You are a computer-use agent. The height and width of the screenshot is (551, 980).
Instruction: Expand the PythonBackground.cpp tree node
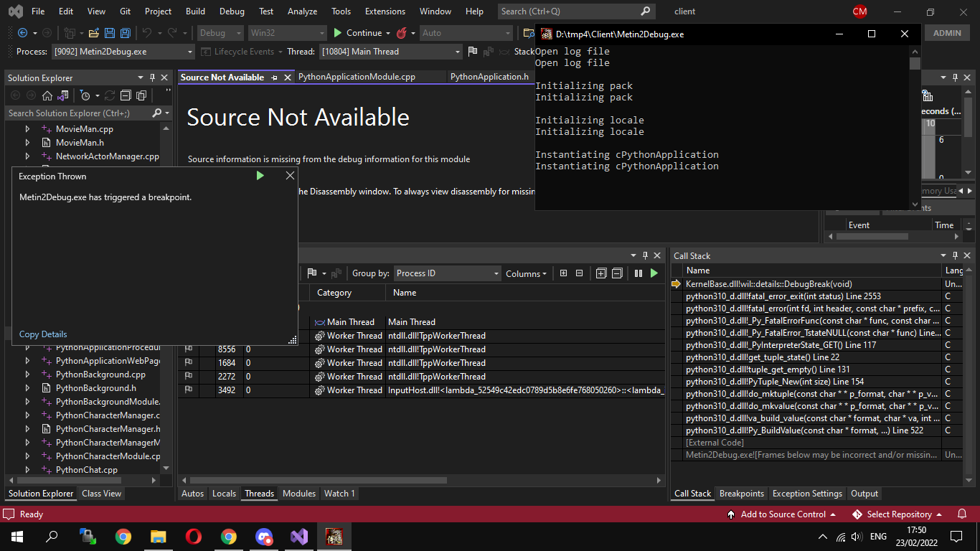tap(27, 374)
